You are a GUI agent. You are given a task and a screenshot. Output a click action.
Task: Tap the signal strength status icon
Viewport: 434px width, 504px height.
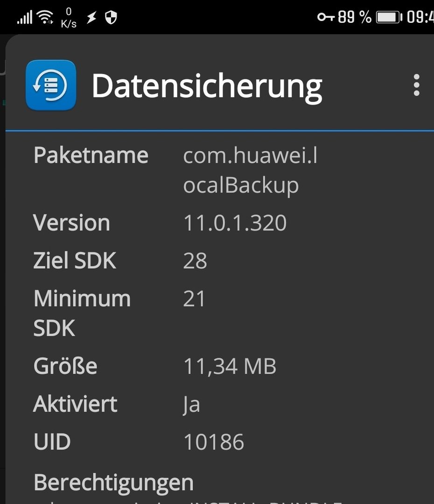(x=25, y=17)
